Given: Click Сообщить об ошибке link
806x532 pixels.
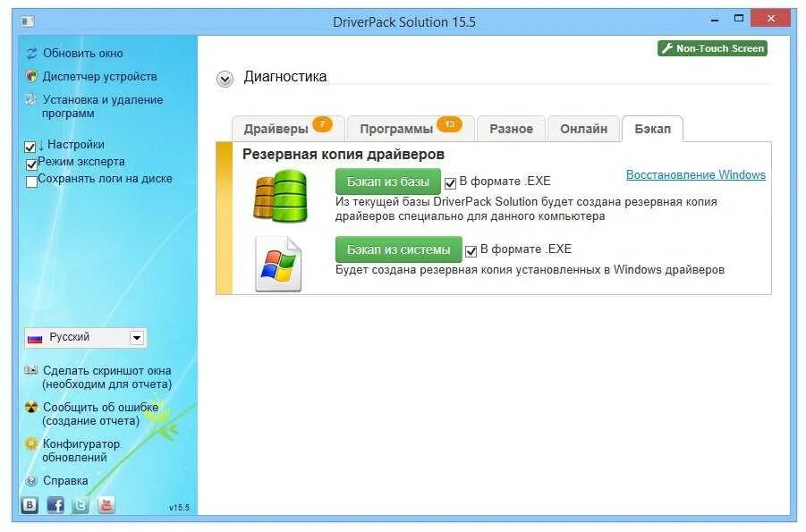Looking at the screenshot, I should 100,414.
